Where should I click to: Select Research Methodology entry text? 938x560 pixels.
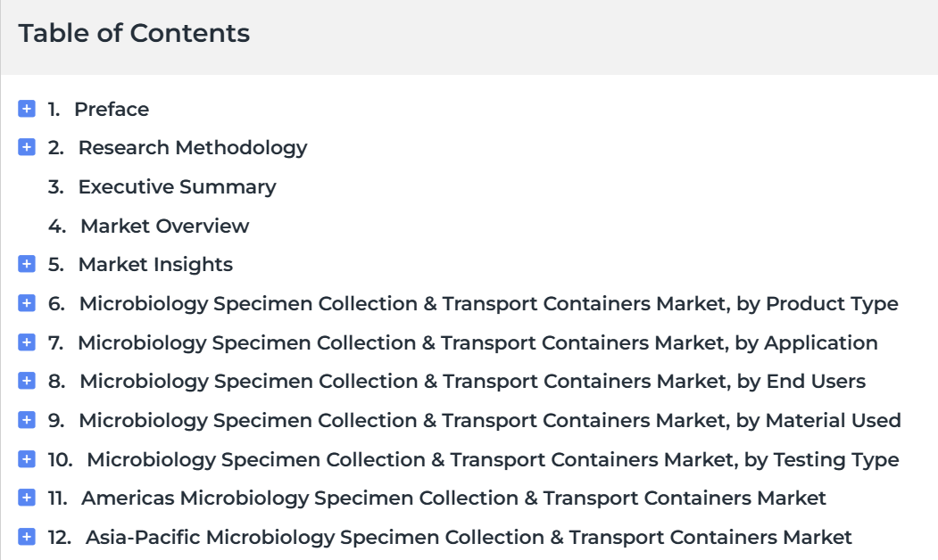pyautogui.click(x=193, y=148)
